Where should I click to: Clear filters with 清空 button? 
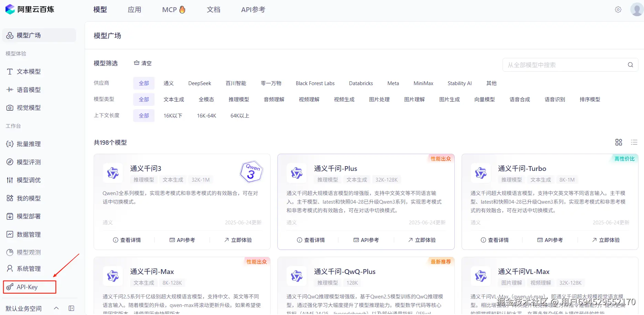pyautogui.click(x=142, y=63)
